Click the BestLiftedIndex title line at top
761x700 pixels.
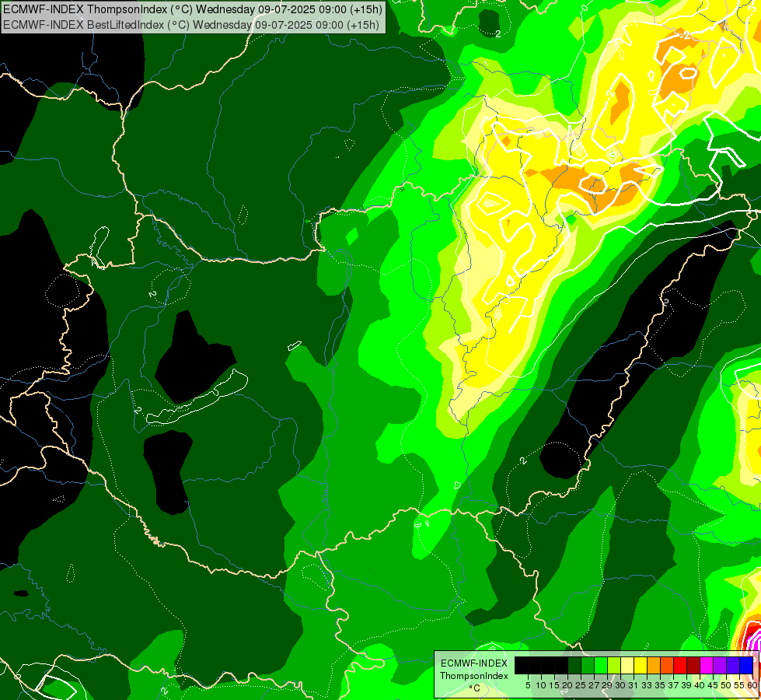click(191, 24)
